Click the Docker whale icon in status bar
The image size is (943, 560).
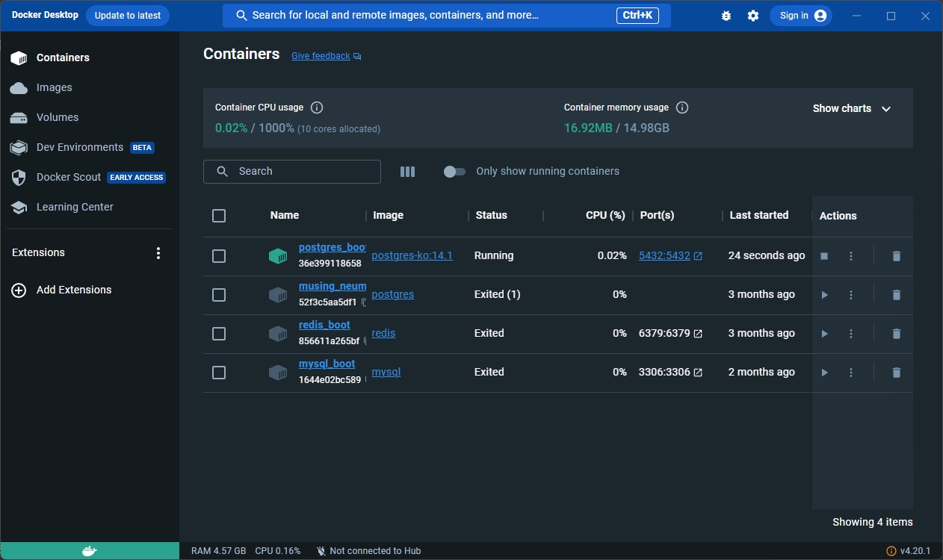tap(90, 551)
